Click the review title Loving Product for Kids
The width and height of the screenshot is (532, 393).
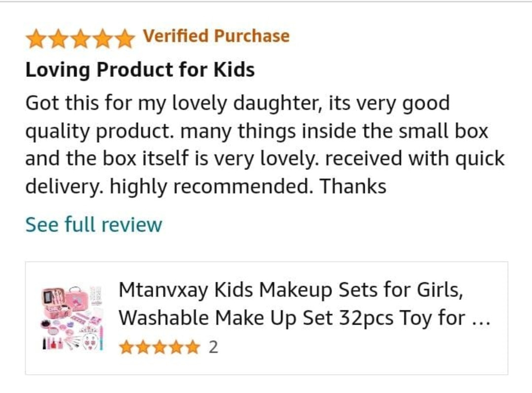click(x=140, y=70)
